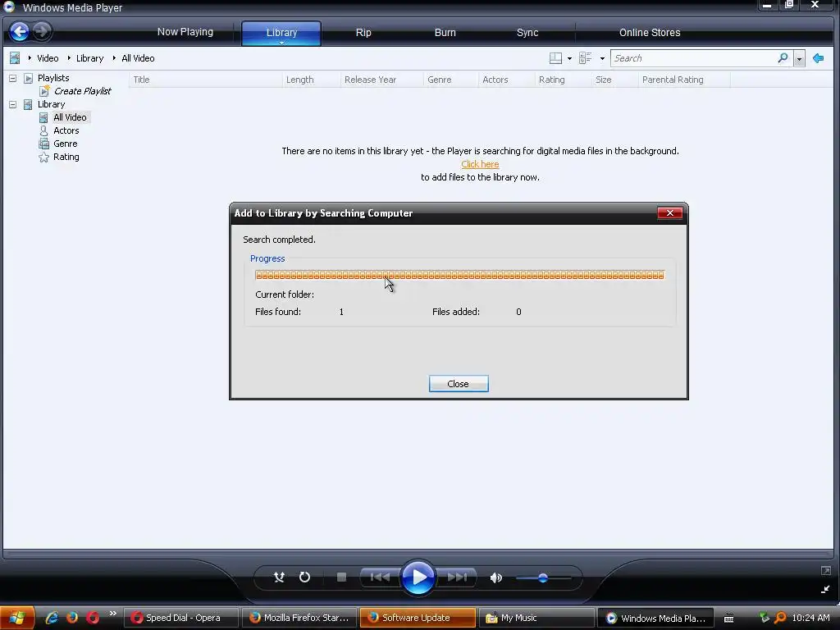Image resolution: width=840 pixels, height=630 pixels.
Task: Click the volume slider handle
Action: [543, 577]
